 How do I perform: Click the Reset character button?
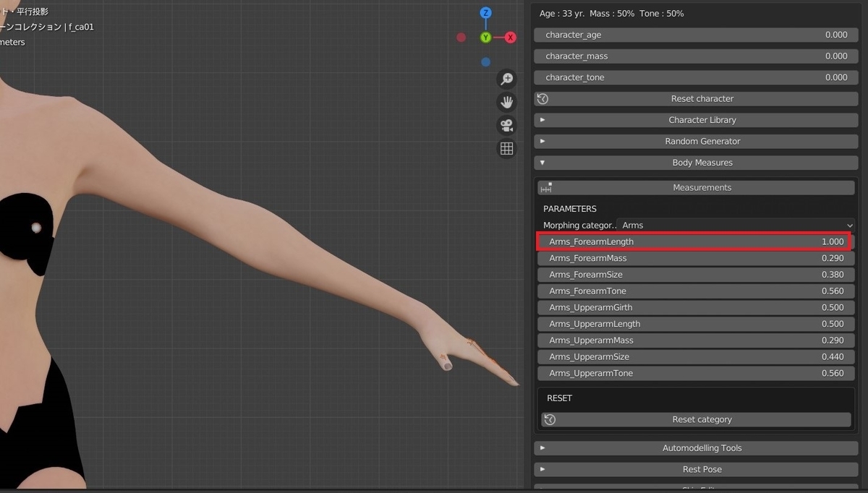[x=695, y=98]
